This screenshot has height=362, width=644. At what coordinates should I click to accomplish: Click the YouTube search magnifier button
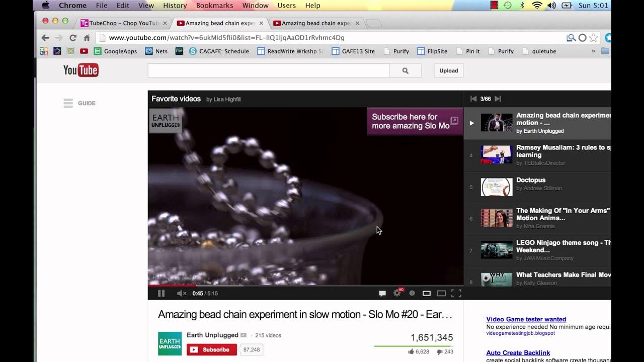point(406,71)
